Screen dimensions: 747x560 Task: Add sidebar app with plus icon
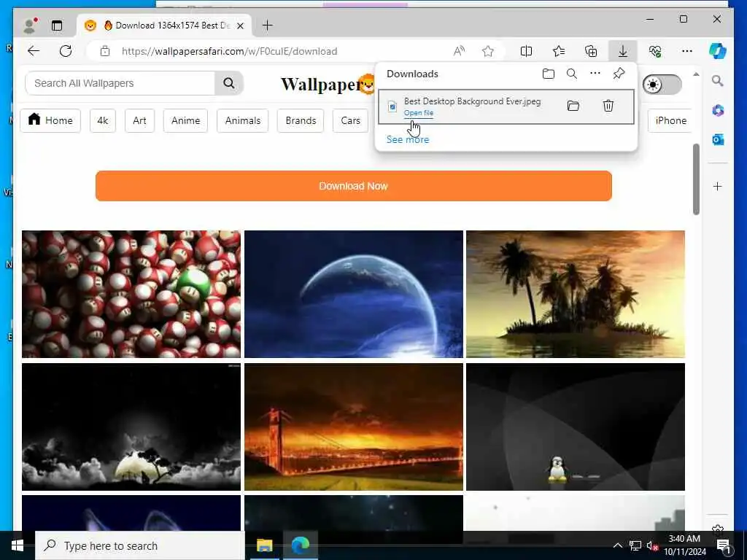click(x=718, y=186)
